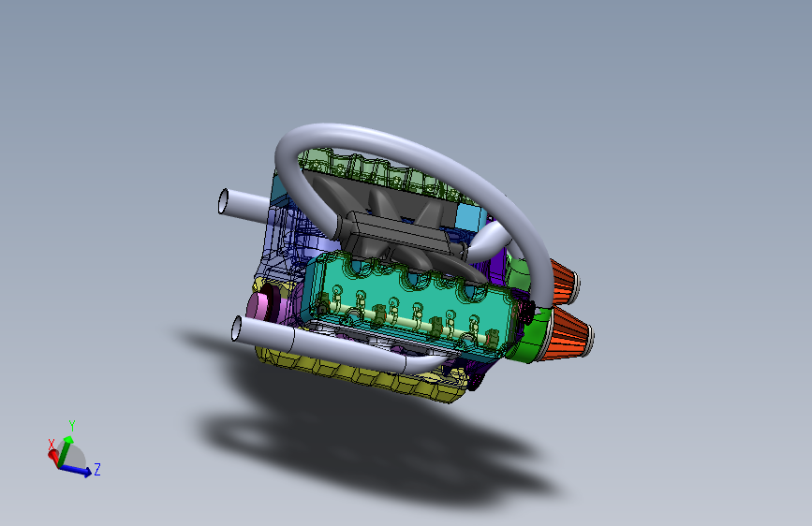Select the upper-left gray exhaust pipe stub
Screen dimensions: 812x526
[x=244, y=205]
